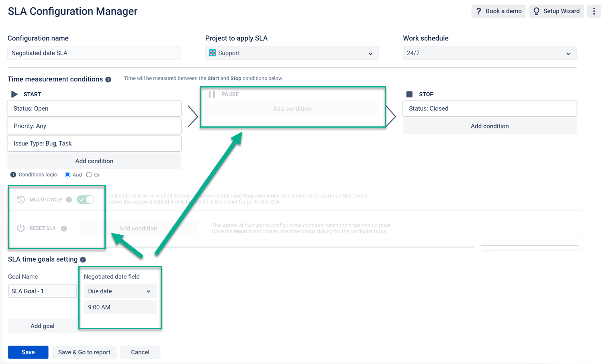Toggle the Multi-cycle switch
The image size is (609, 364).
[86, 199]
